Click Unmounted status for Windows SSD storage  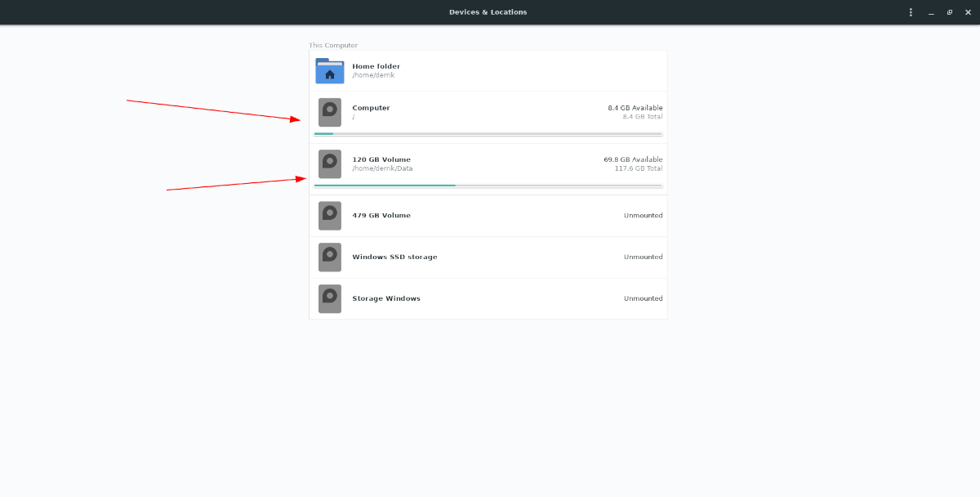(643, 257)
